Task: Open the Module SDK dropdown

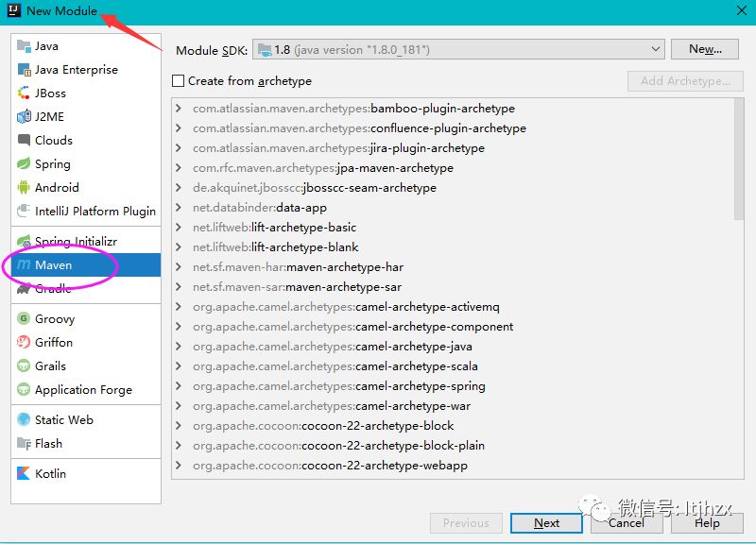Action: 458,49
